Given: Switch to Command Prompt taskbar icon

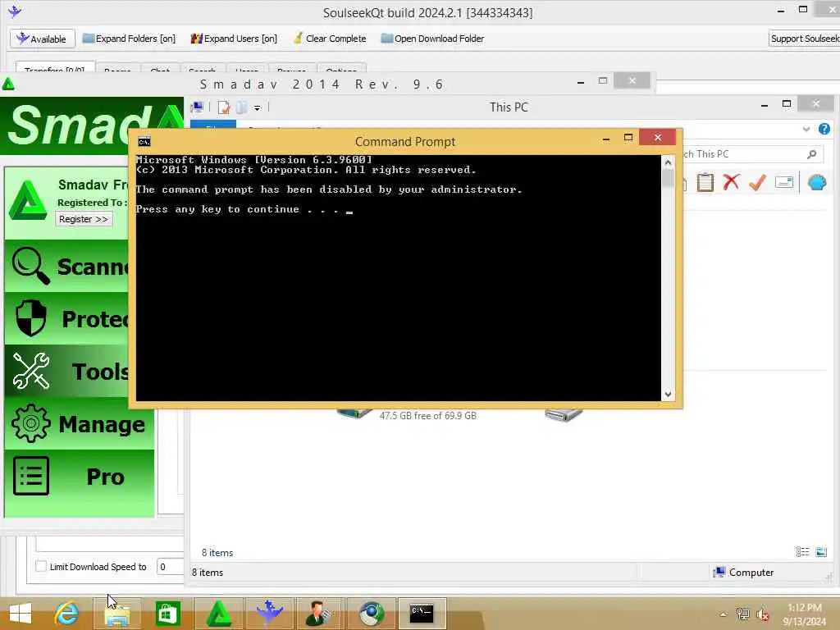Looking at the screenshot, I should click(422, 614).
